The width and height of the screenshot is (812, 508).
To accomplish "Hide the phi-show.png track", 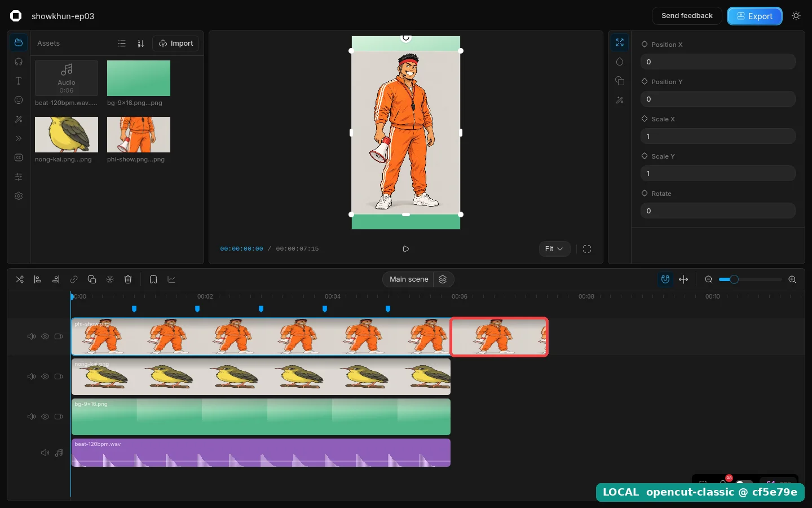I will click(45, 336).
